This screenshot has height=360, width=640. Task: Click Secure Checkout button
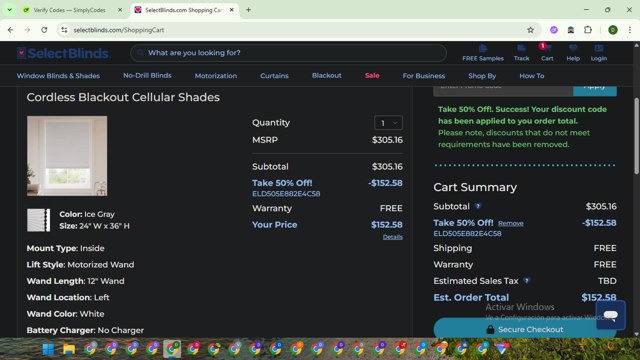(x=525, y=329)
